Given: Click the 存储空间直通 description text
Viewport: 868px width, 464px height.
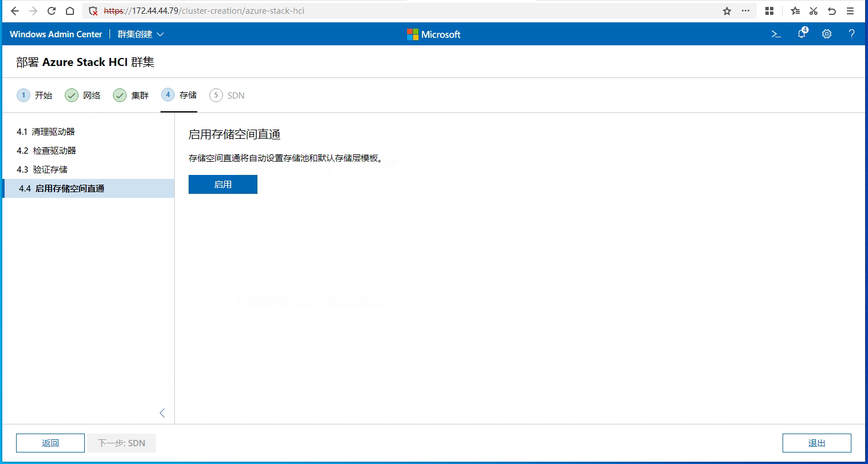Looking at the screenshot, I should (286, 158).
